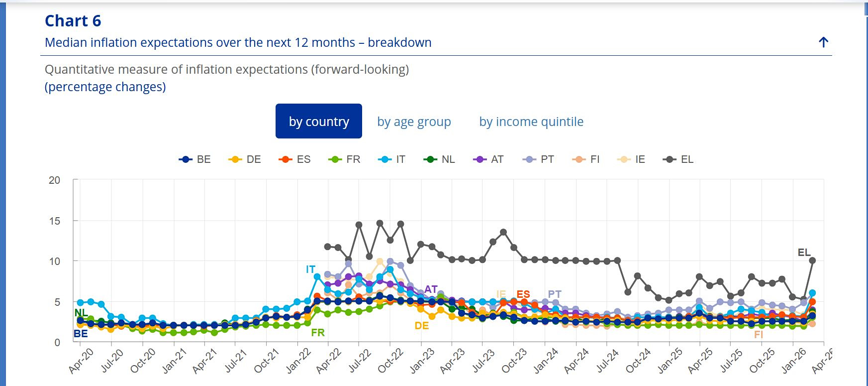Viewport: 868px width, 386px height.
Task: Click the 'Median inflation expectations' chart title
Action: pos(238,42)
